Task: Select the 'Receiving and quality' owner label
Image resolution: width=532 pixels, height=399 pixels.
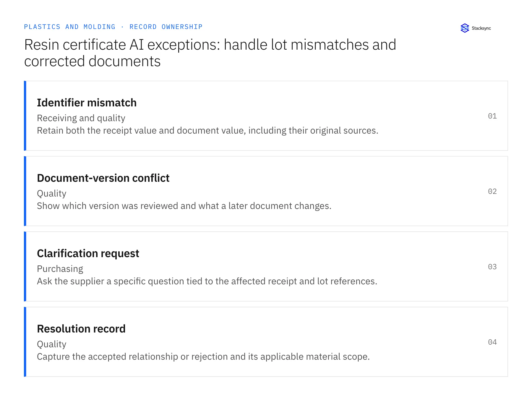Action: (x=81, y=118)
